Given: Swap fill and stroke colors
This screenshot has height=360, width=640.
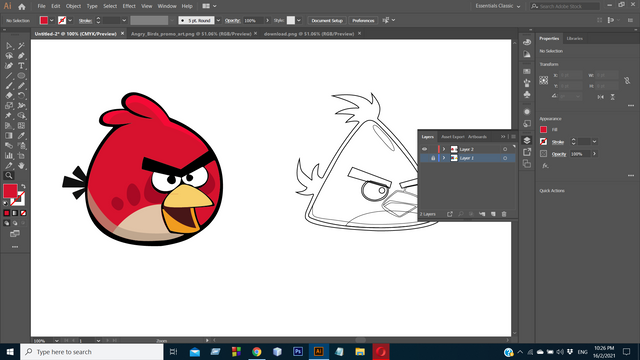Looking at the screenshot, I should point(23,187).
